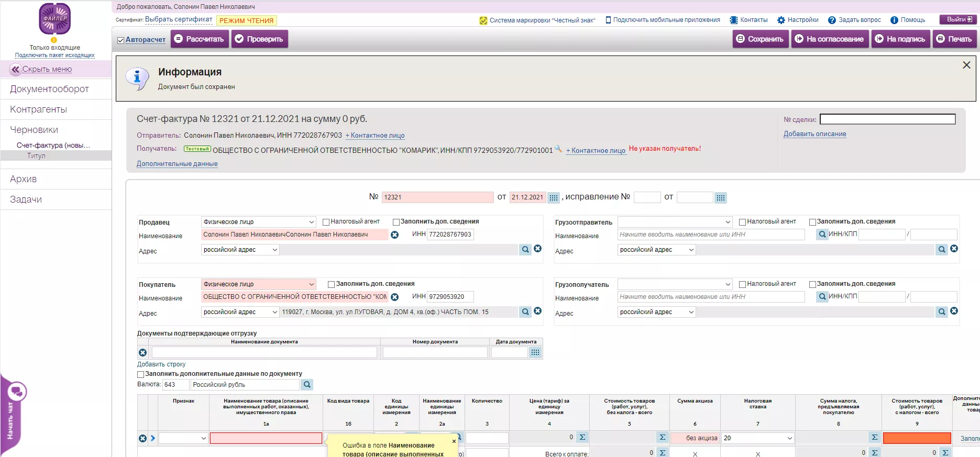Image resolution: width=980 pixels, height=457 pixels.
Task: Check Грузоотправитель Заполнить доп. сведения
Action: point(812,222)
